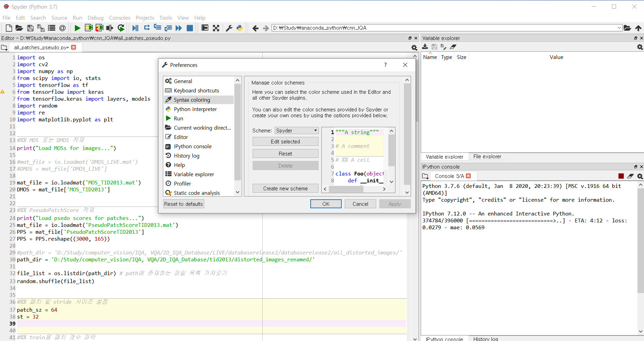The image size is (644, 341).
Task: Save the current file via toolbar
Action: [30, 28]
